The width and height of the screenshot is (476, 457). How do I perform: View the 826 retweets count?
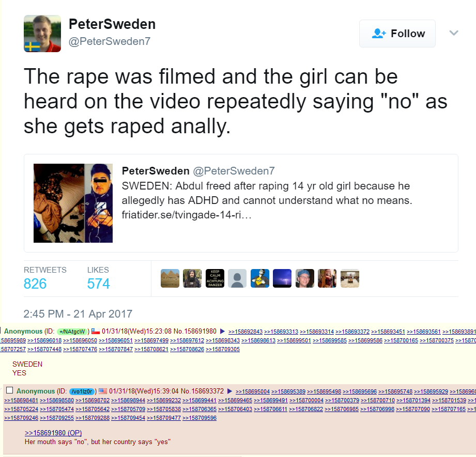click(x=35, y=284)
